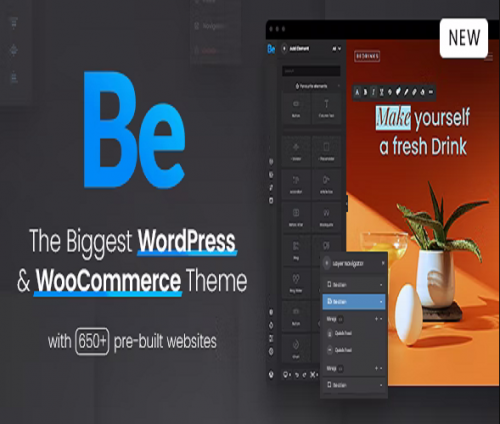The width and height of the screenshot is (500, 424).
Task: Click the pencil icon in inline toolbar
Action: [406, 92]
